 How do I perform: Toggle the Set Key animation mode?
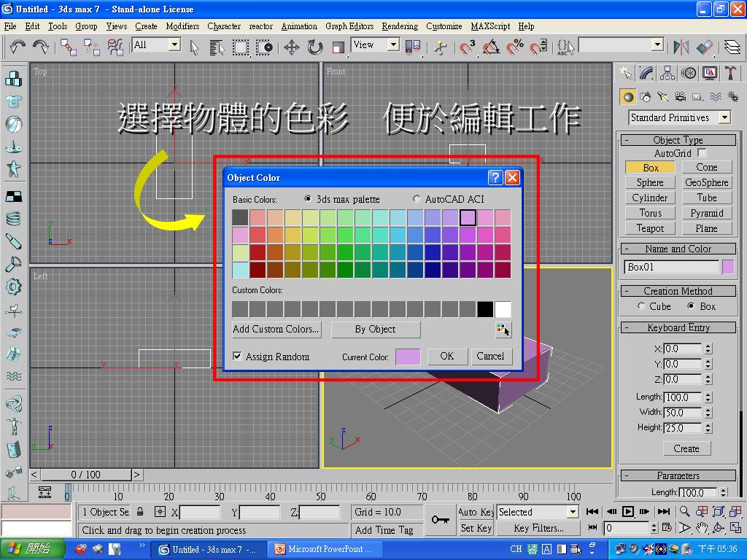(476, 528)
